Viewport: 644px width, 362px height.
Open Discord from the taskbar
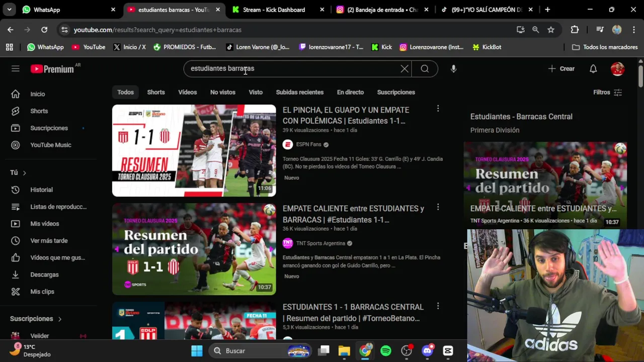(x=428, y=350)
